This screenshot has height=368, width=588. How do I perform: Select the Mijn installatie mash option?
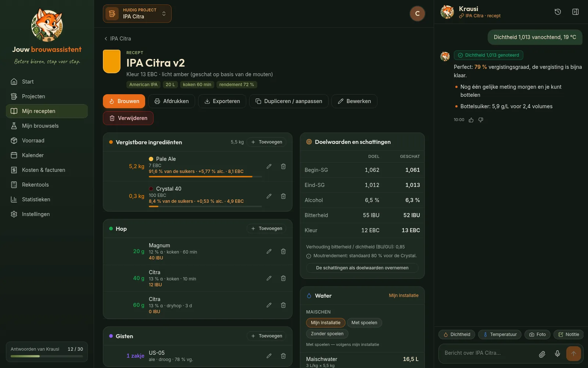(326, 323)
